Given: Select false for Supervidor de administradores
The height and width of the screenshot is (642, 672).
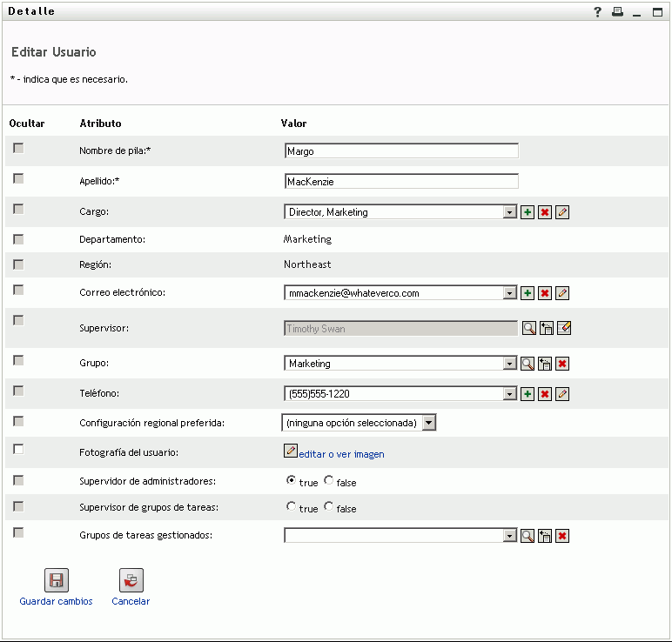Looking at the screenshot, I should (328, 480).
